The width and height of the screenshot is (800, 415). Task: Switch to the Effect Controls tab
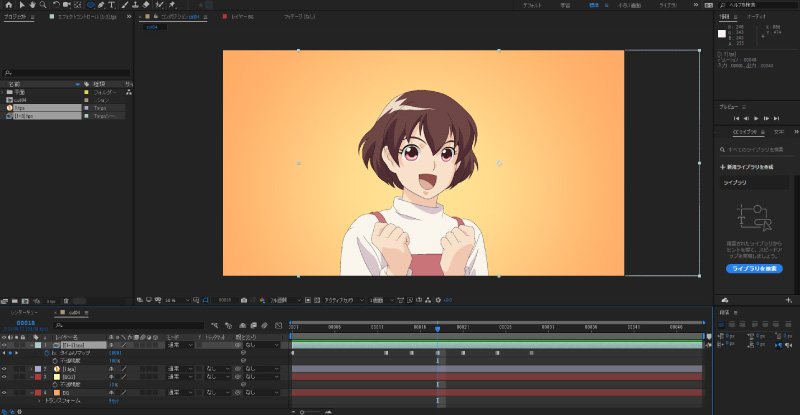(87, 17)
